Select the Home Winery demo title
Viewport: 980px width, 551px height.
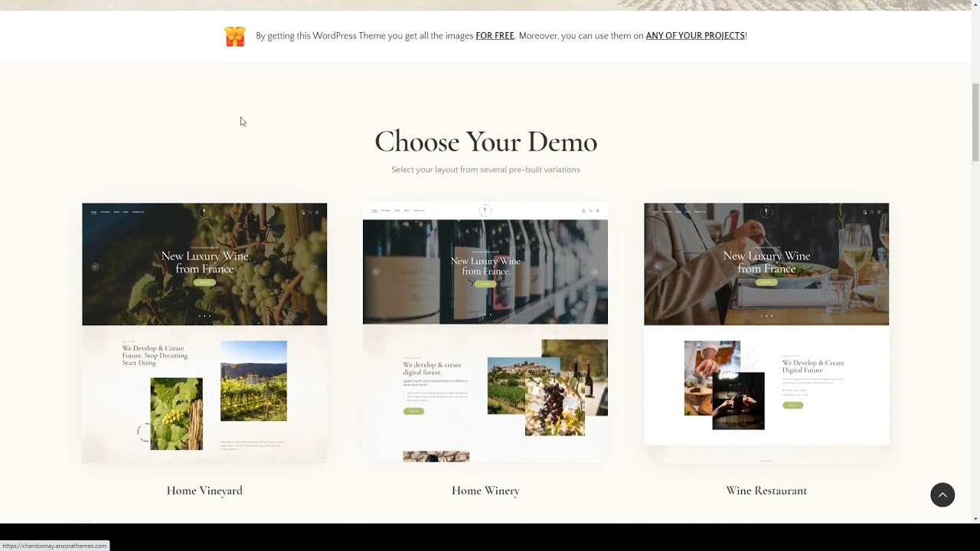click(485, 491)
